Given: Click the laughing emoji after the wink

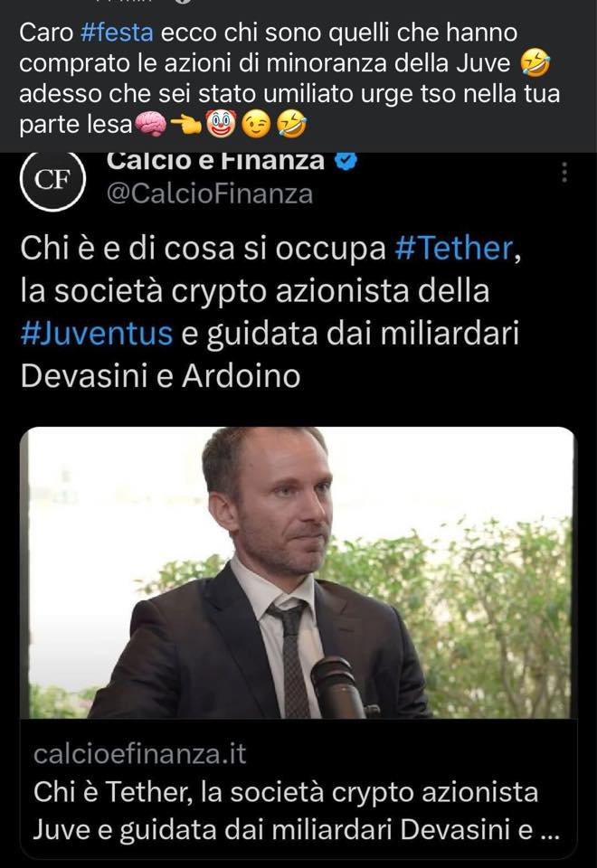Looking at the screenshot, I should point(292,124).
